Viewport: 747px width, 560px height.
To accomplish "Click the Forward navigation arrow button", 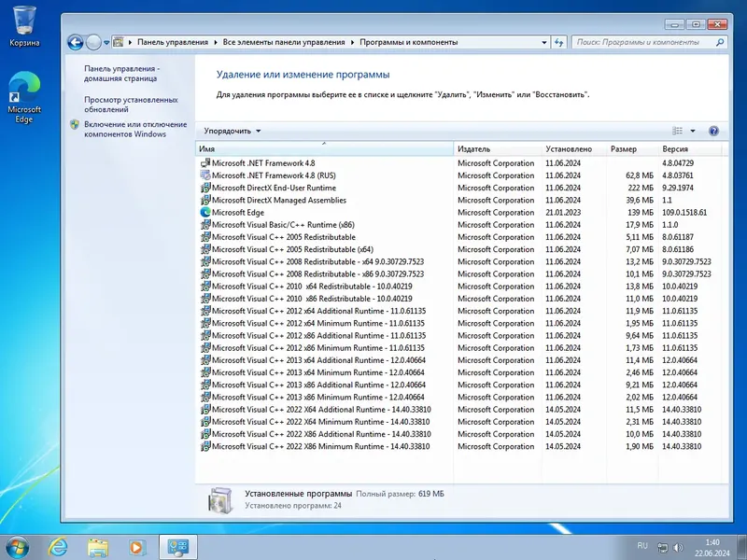I will tap(94, 42).
